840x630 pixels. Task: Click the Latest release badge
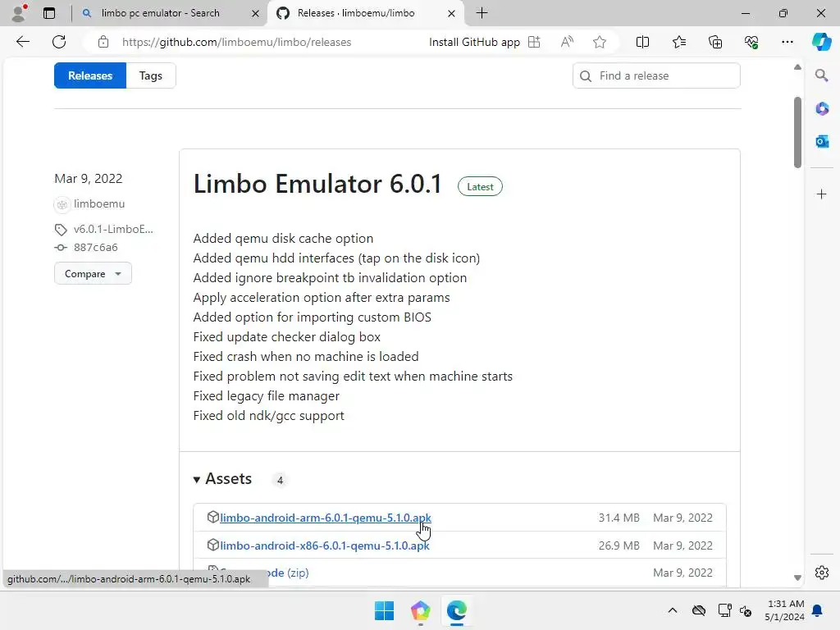click(x=480, y=186)
